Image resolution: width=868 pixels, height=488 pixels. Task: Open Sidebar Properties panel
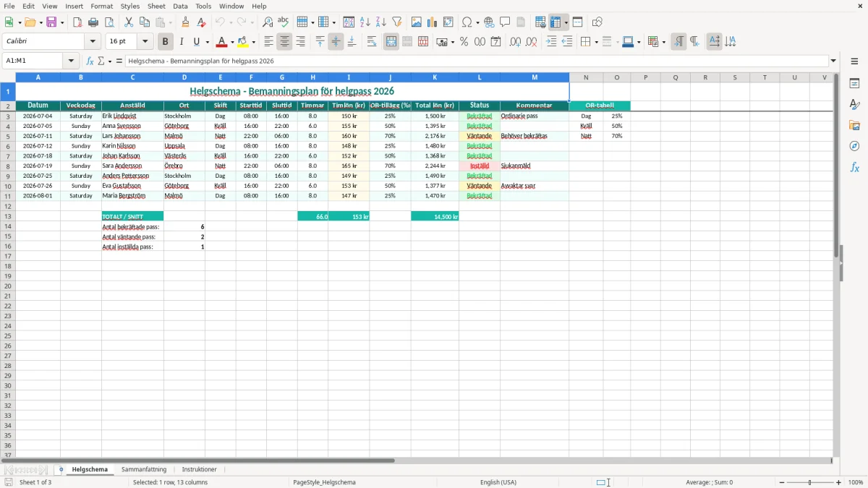click(854, 84)
